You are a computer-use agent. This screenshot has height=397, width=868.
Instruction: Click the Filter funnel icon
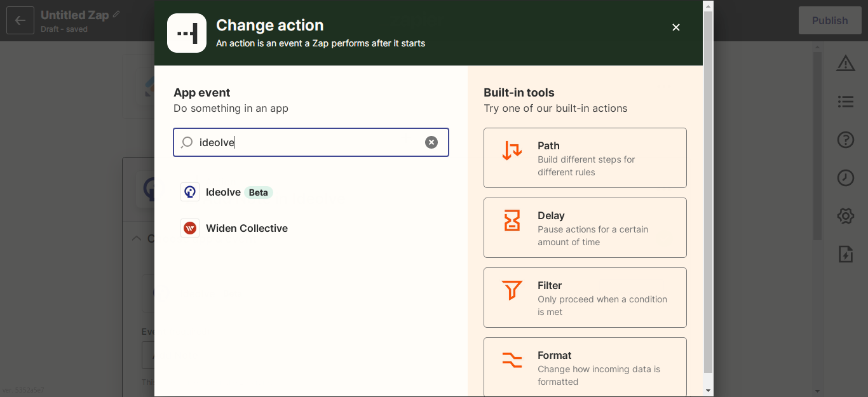pos(512,290)
